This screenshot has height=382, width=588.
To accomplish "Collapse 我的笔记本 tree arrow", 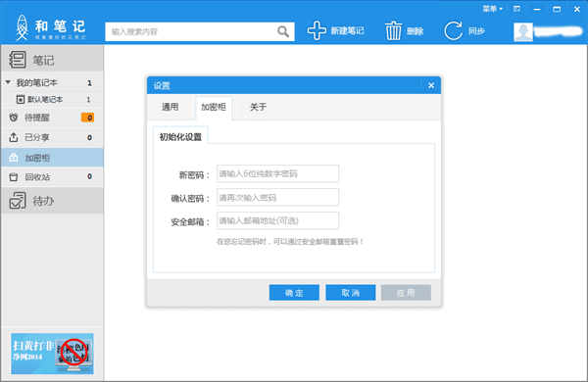I will point(8,82).
